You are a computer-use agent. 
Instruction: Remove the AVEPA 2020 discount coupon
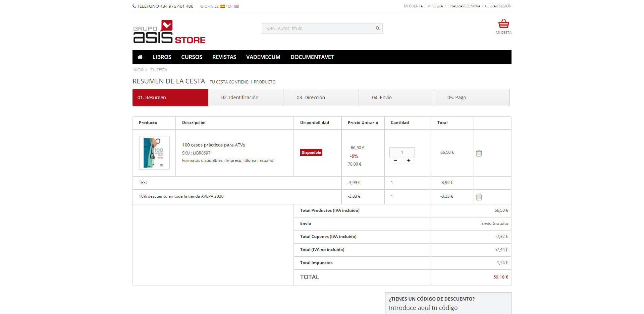click(479, 197)
